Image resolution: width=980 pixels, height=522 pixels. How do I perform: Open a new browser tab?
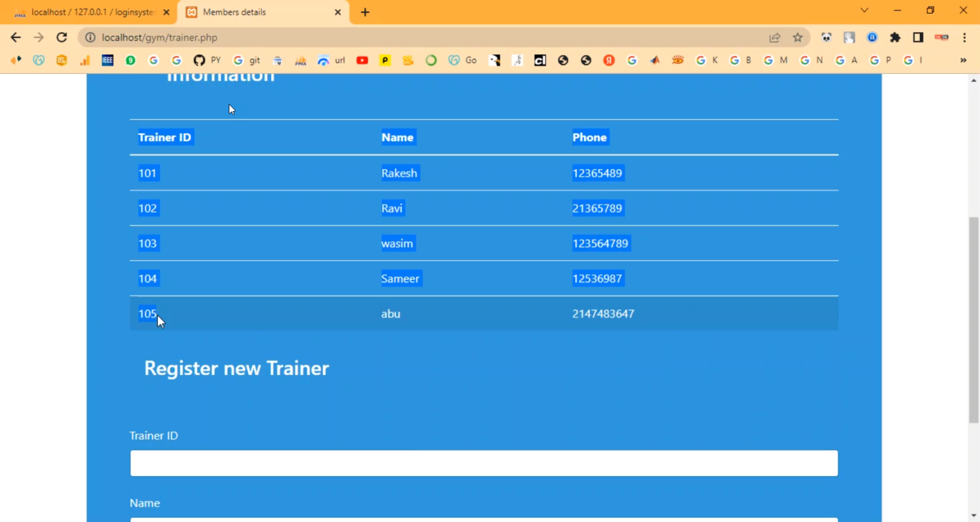pos(365,12)
